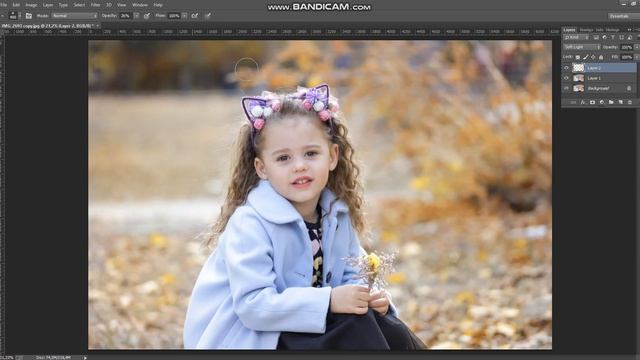
Task: Filter layers by smart objects icon
Action: pyautogui.click(x=630, y=37)
